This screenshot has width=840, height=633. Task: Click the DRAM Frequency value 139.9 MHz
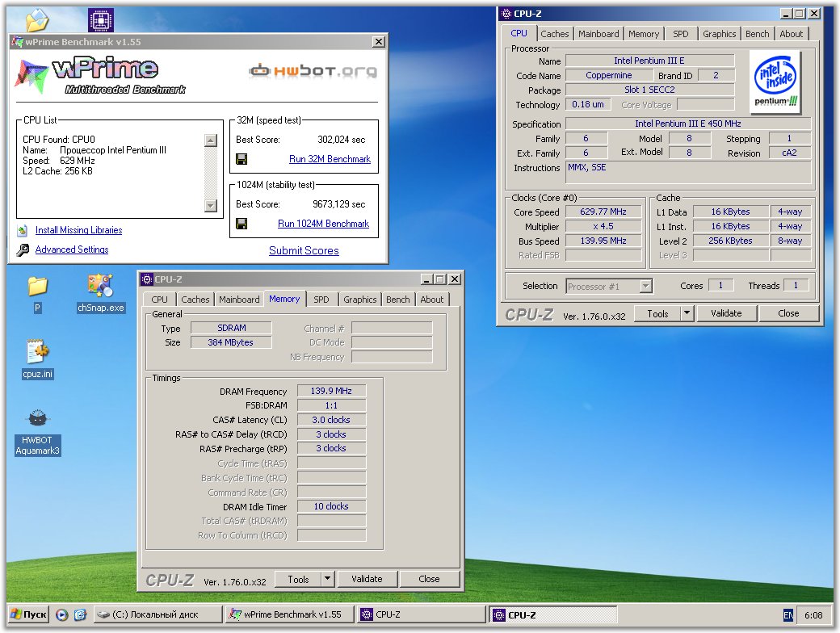(x=331, y=391)
